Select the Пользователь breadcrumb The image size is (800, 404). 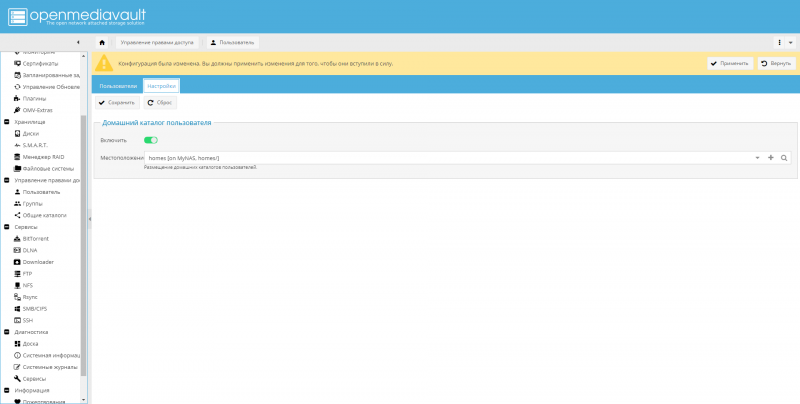[x=233, y=42]
